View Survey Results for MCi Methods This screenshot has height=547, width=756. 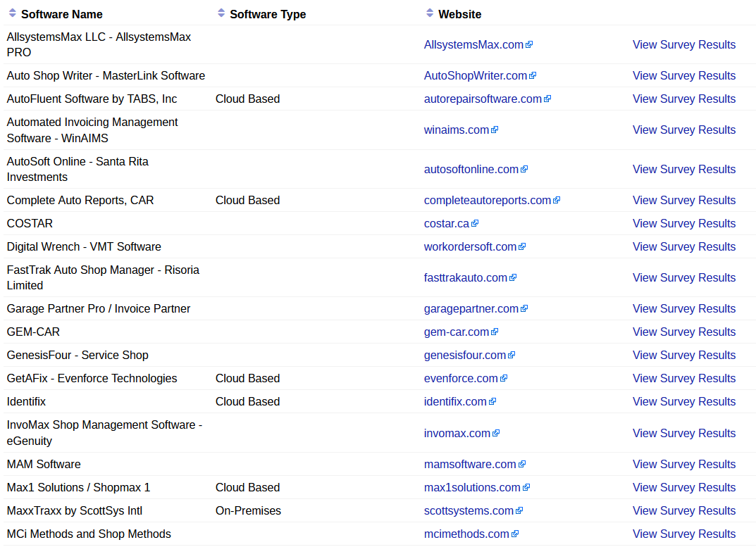pyautogui.click(x=683, y=534)
